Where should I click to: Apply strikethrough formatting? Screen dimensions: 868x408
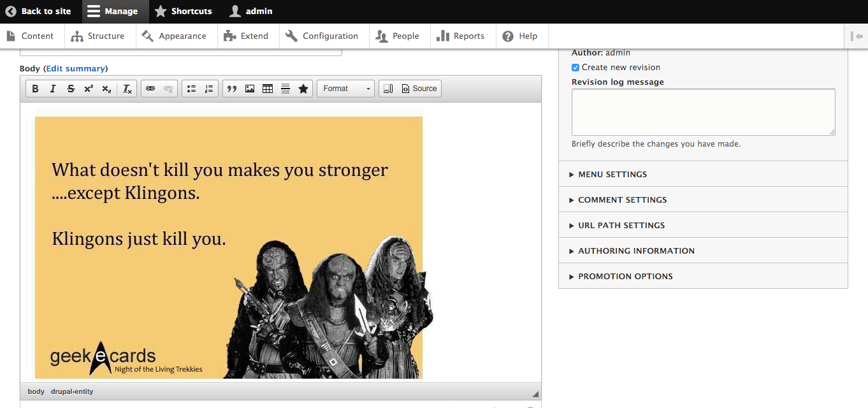(71, 89)
